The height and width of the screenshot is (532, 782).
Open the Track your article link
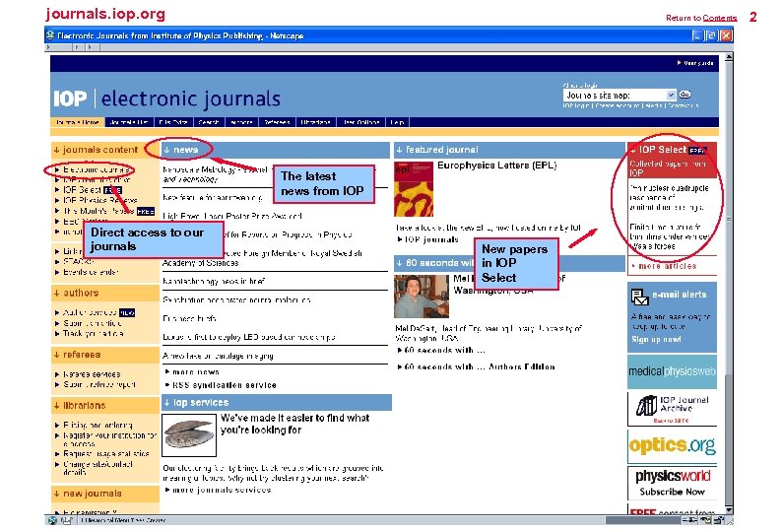94,333
